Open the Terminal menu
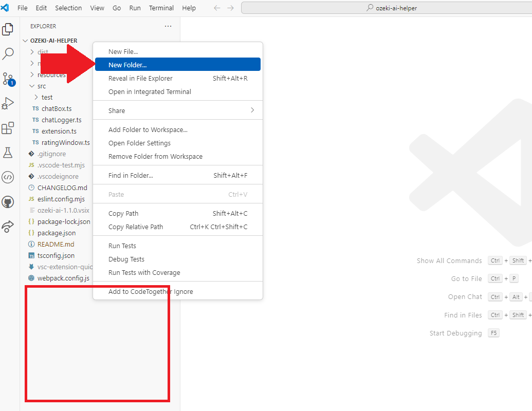The image size is (532, 411). point(161,8)
